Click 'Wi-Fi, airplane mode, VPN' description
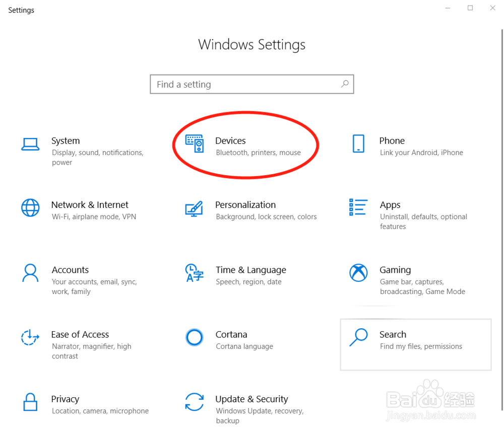The width and height of the screenshot is (504, 433). [94, 217]
